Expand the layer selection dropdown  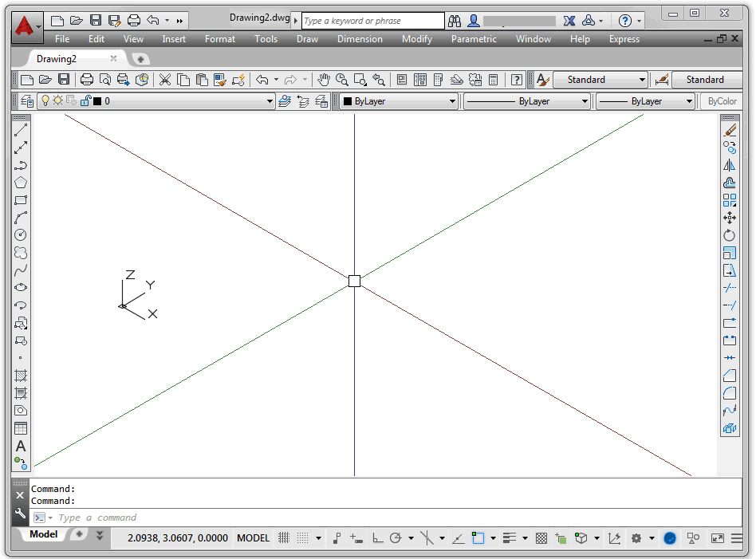point(270,101)
